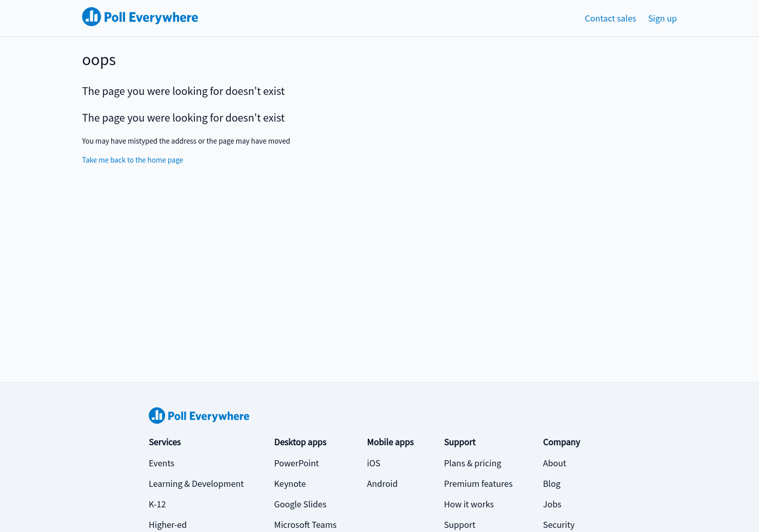The width and height of the screenshot is (759, 532).
Task: Select Learning & Development footer link
Action: [x=196, y=484]
